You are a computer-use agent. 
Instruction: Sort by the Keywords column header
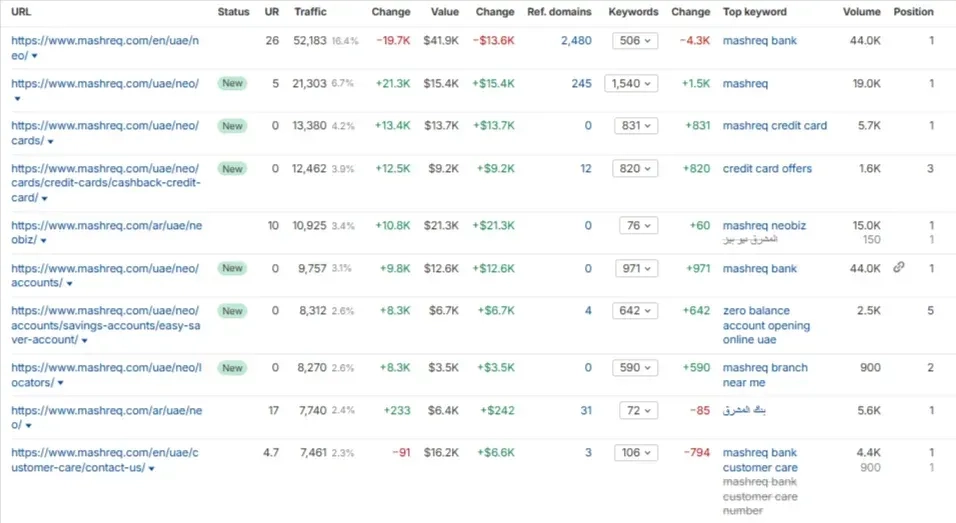click(x=633, y=12)
